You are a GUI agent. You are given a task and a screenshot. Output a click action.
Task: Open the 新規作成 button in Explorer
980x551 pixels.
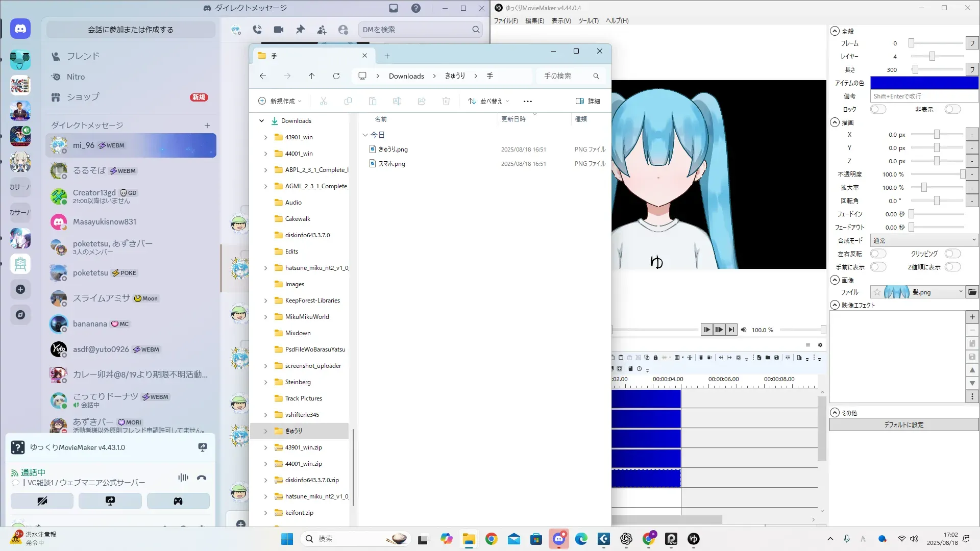coord(280,101)
